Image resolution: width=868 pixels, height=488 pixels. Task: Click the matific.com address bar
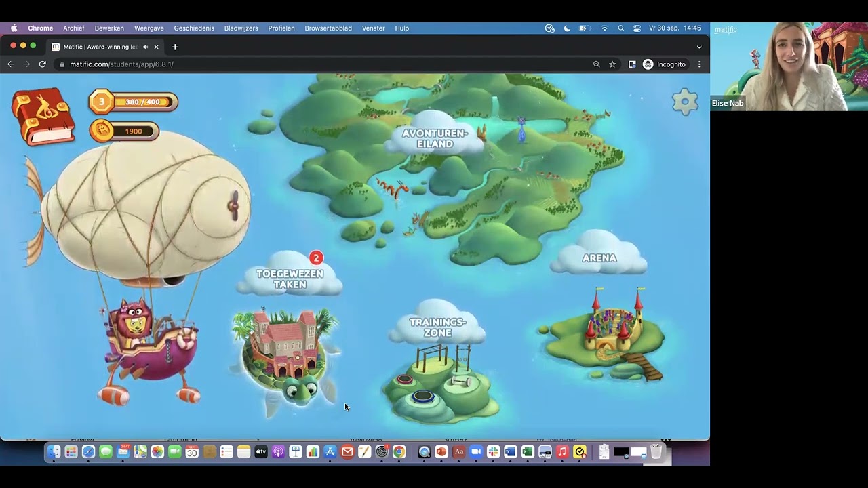click(x=325, y=64)
